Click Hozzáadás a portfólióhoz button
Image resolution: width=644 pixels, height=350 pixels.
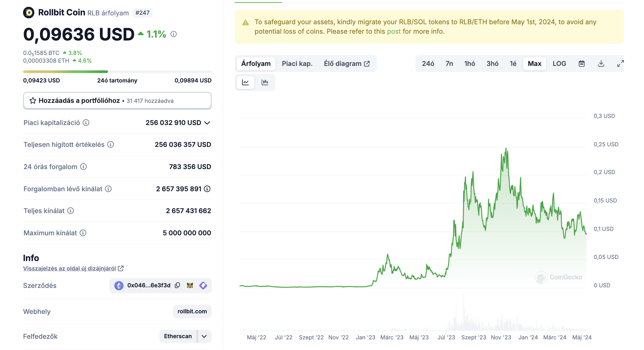(117, 101)
